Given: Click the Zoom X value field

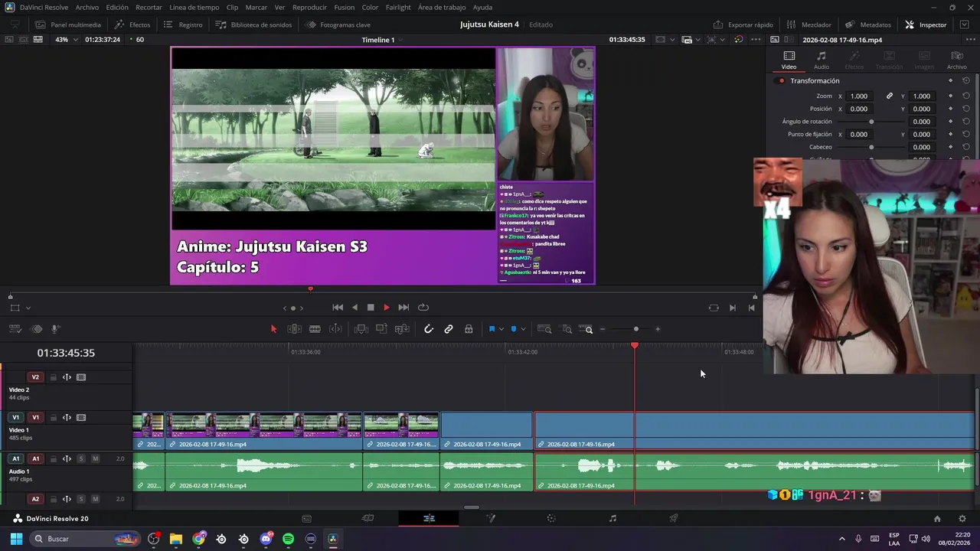Looking at the screenshot, I should pos(859,96).
